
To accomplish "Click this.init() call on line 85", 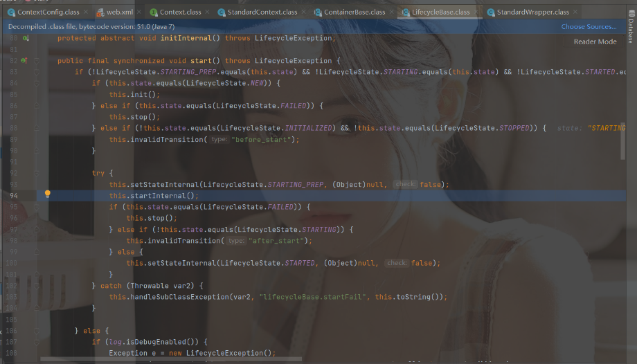I will 134,95.
